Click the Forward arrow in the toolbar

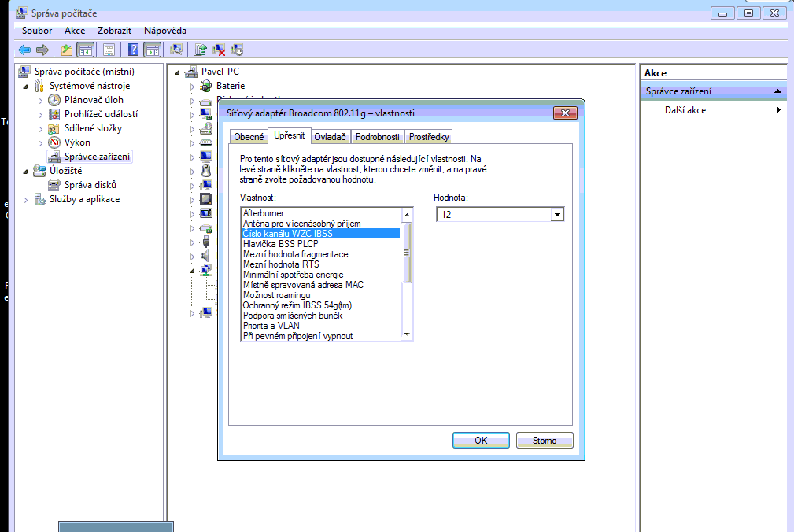(42, 50)
